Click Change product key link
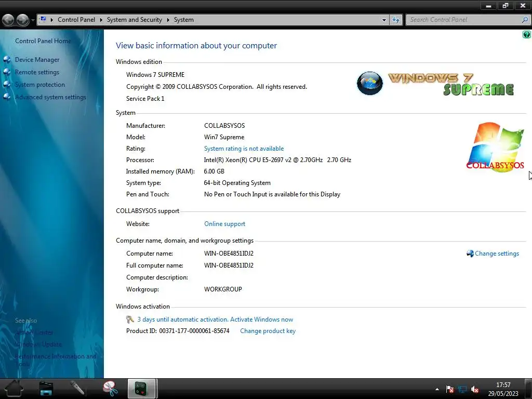This screenshot has width=532, height=399. (268, 331)
